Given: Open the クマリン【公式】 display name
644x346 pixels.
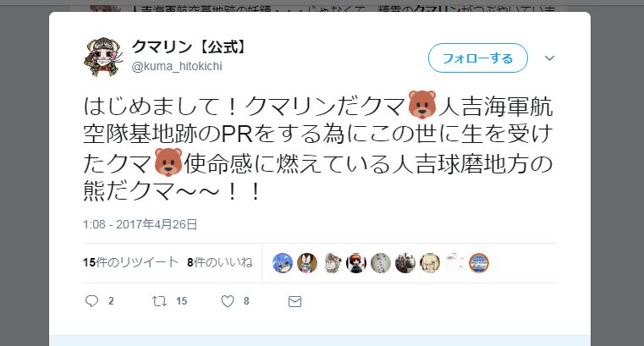Looking at the screenshot, I should [188, 47].
